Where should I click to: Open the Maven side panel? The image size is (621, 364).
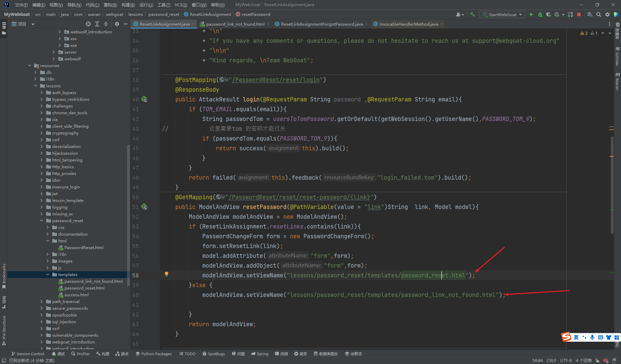point(617,81)
